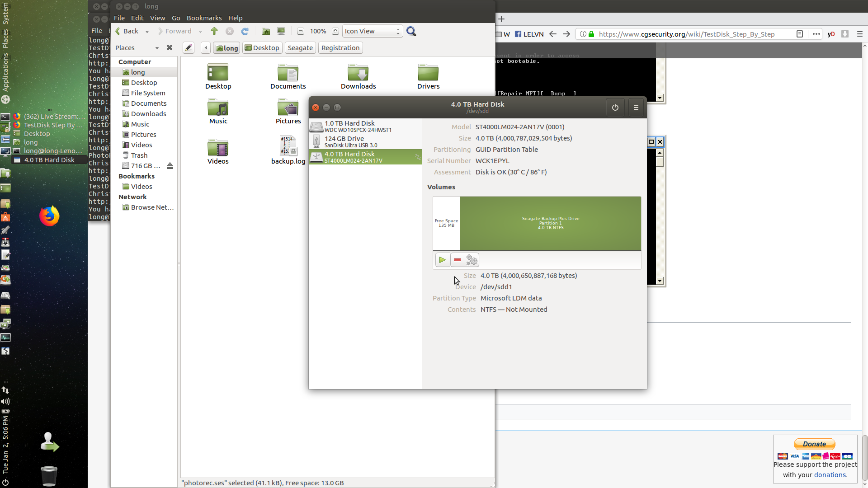Click the reload/refresh button in file manager
868x488 pixels.
pos(245,31)
